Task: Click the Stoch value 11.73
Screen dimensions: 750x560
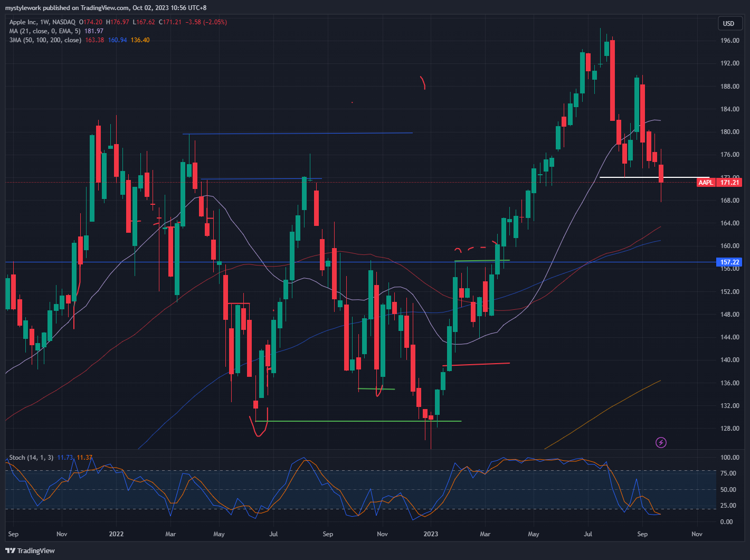Action: (x=65, y=458)
